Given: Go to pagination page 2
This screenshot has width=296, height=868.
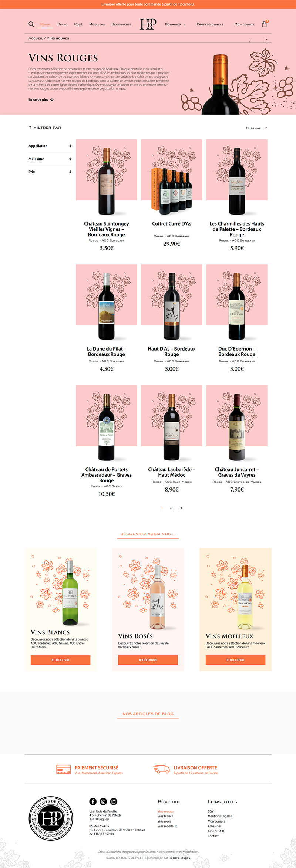Looking at the screenshot, I should [x=171, y=508].
